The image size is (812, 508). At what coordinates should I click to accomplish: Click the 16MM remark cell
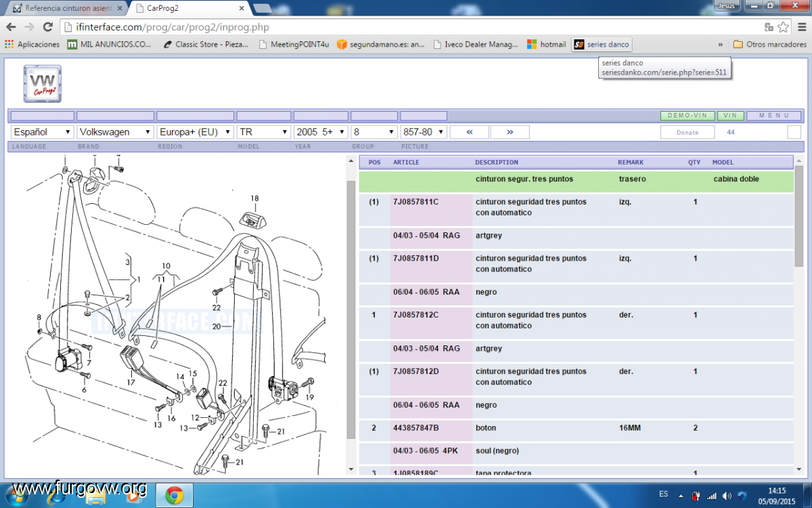pyautogui.click(x=630, y=428)
